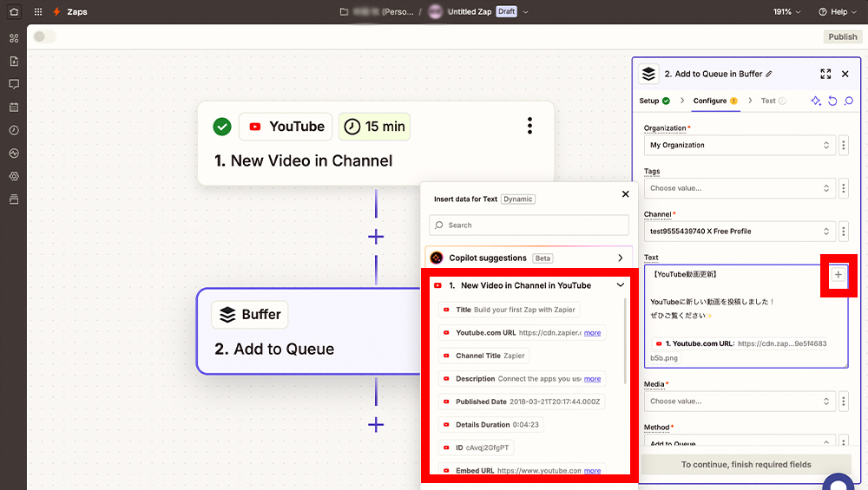Viewport: 868px width, 490px height.
Task: Switch to the Setup tab
Action: point(654,101)
